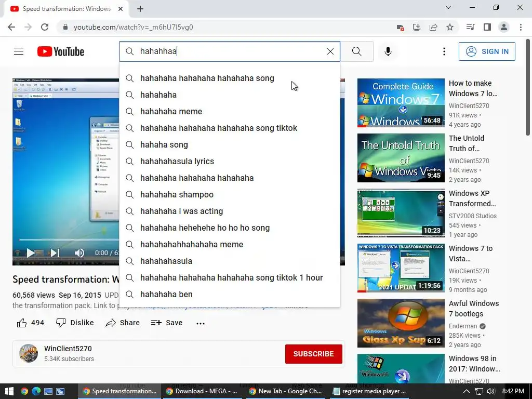Start voice search with the microphone
The image size is (532, 399).
(388, 51)
